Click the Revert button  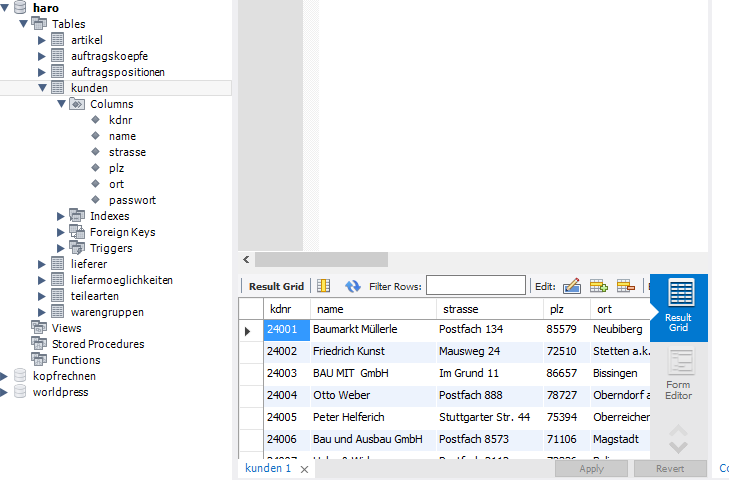tap(670, 469)
